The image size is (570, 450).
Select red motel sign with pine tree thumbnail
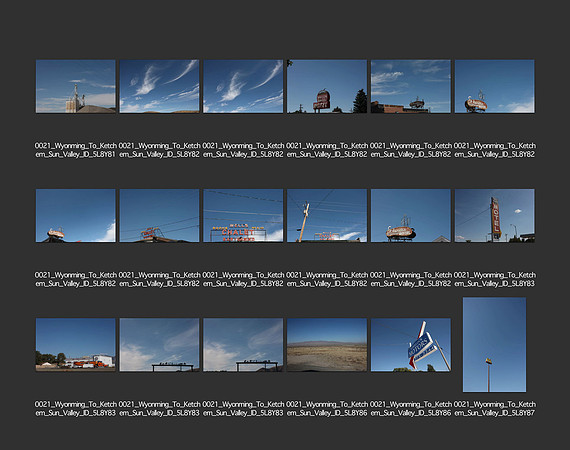click(327, 87)
